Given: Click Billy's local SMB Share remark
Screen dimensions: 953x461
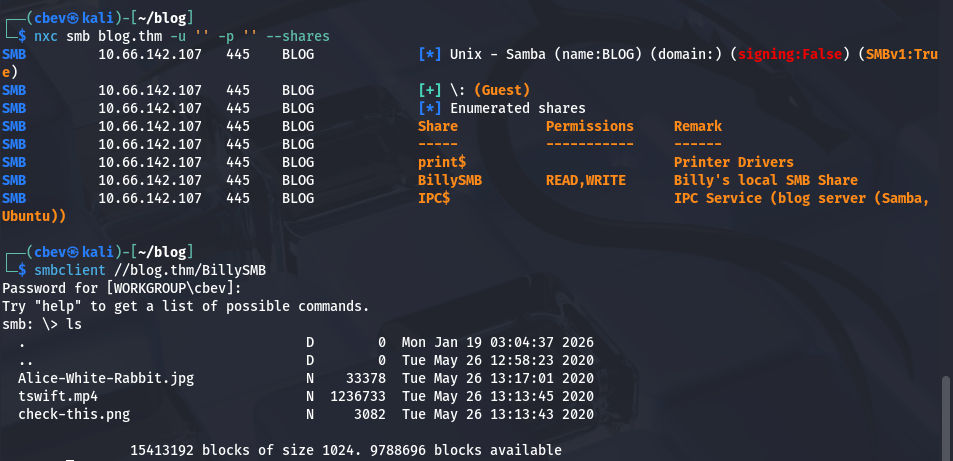Looking at the screenshot, I should (x=765, y=180).
